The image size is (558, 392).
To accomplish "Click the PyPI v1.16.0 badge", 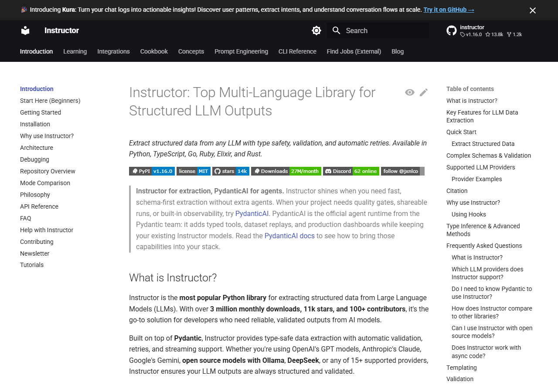I will (x=152, y=171).
